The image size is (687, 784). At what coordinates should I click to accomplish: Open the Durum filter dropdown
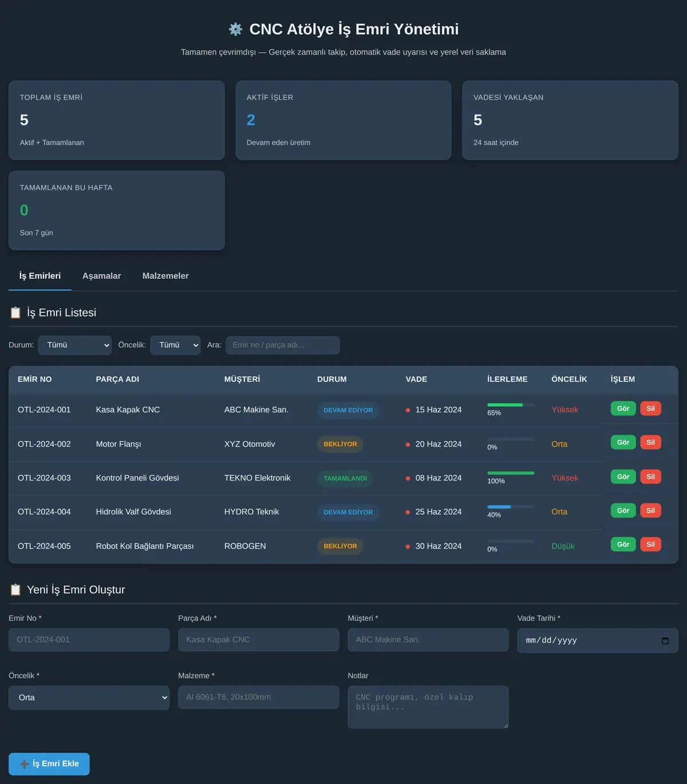click(x=75, y=345)
